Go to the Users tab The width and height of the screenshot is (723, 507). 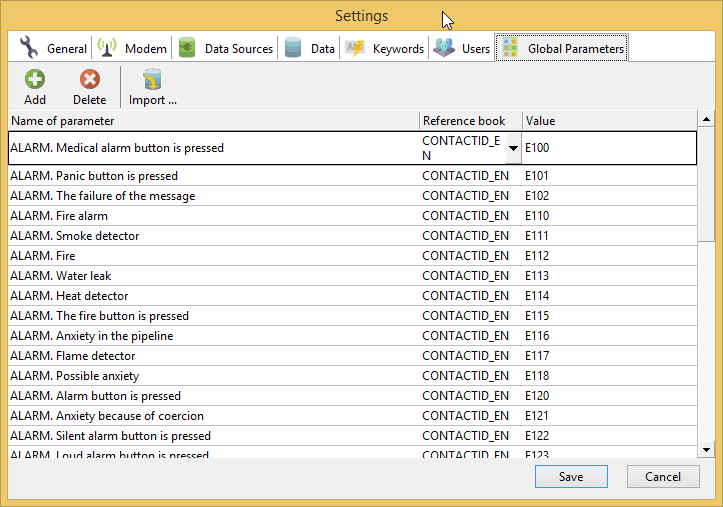tap(461, 48)
